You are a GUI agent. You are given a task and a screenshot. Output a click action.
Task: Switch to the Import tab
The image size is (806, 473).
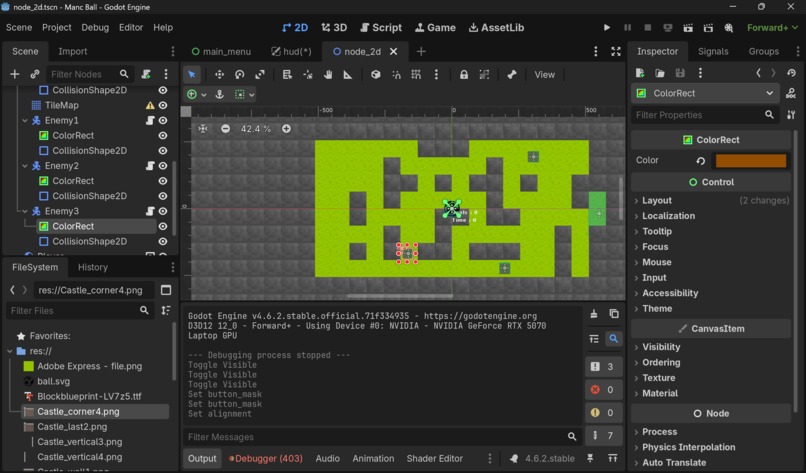(x=72, y=51)
